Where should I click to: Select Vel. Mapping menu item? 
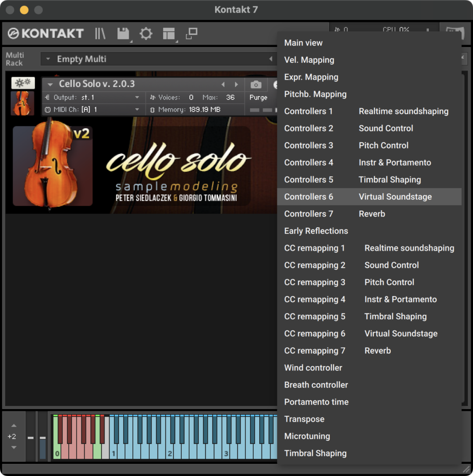pyautogui.click(x=369, y=60)
